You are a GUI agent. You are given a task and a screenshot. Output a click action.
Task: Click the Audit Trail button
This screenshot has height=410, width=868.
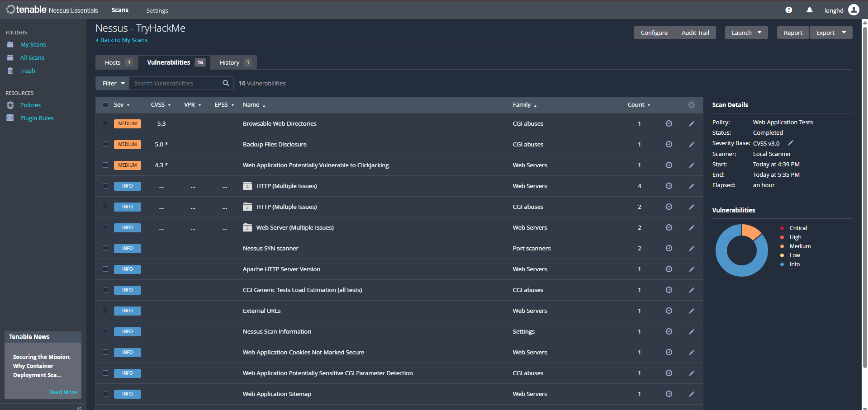click(695, 33)
